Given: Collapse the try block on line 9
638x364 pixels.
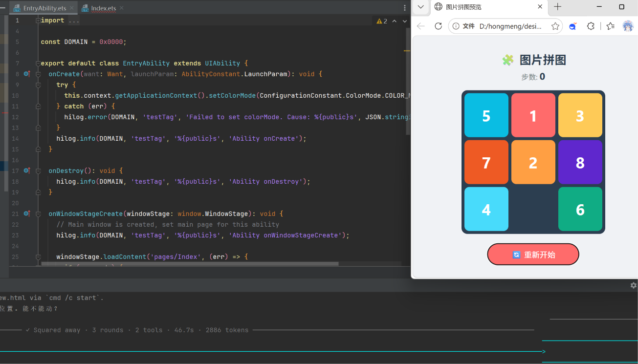Looking at the screenshot, I should click(38, 85).
